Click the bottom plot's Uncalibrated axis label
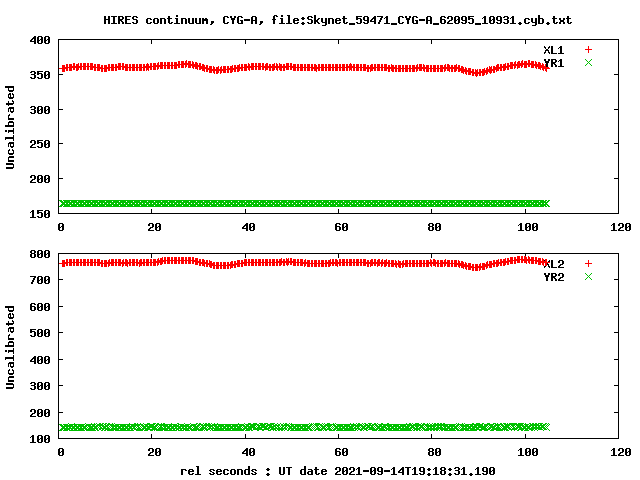This screenshot has height=480, width=640. point(10,347)
